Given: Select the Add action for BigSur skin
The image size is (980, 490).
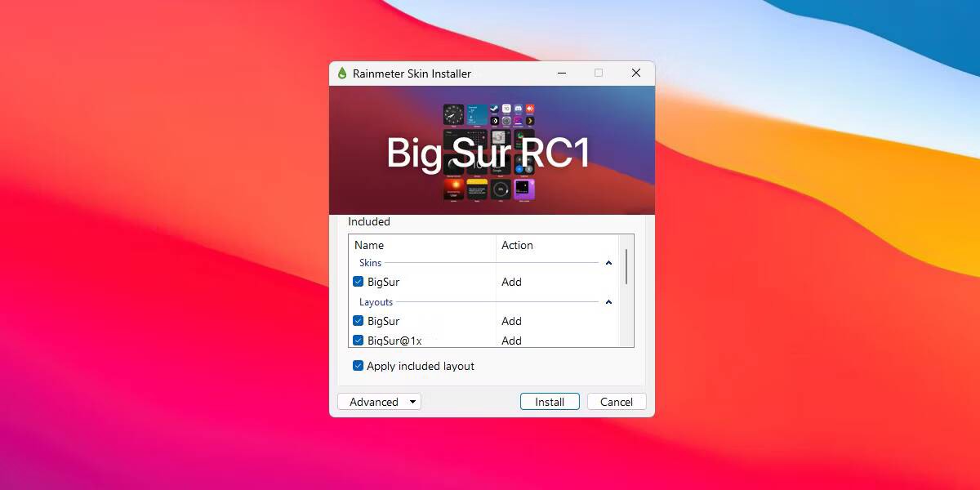Looking at the screenshot, I should [x=511, y=282].
